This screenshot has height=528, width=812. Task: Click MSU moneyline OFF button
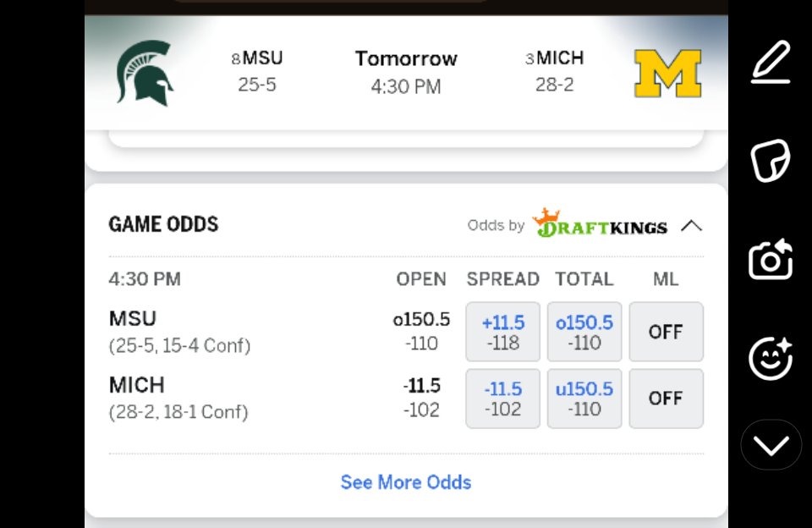tap(666, 332)
